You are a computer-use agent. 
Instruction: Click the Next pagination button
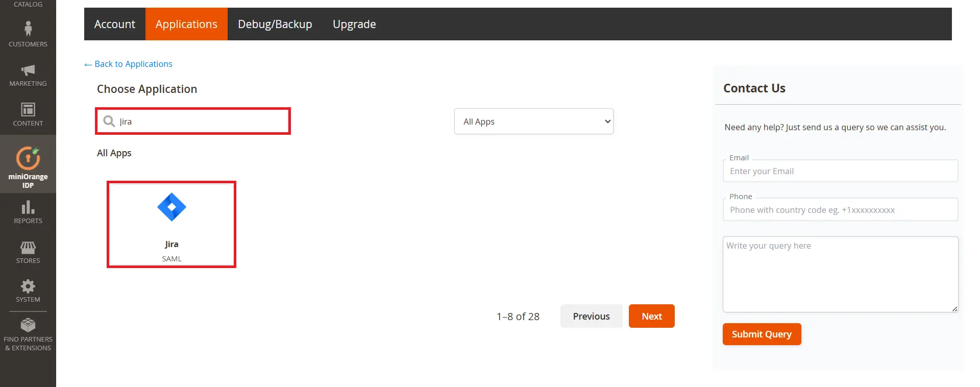click(652, 316)
